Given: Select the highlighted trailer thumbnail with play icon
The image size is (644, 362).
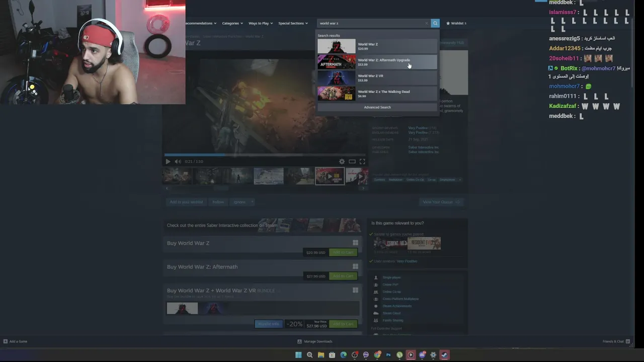Looking at the screenshot, I should click(x=330, y=176).
